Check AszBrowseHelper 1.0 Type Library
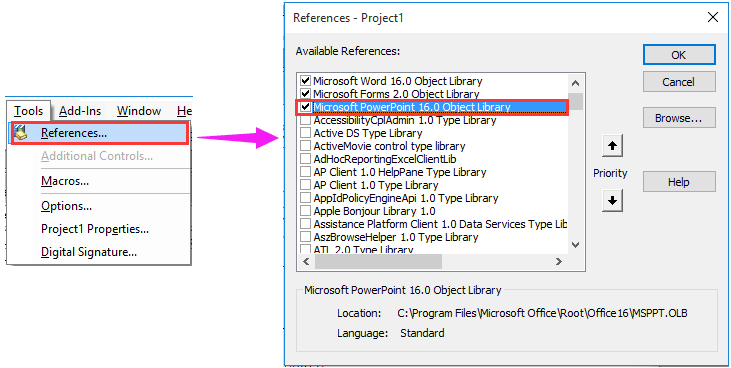This screenshot has height=368, width=731. click(305, 237)
